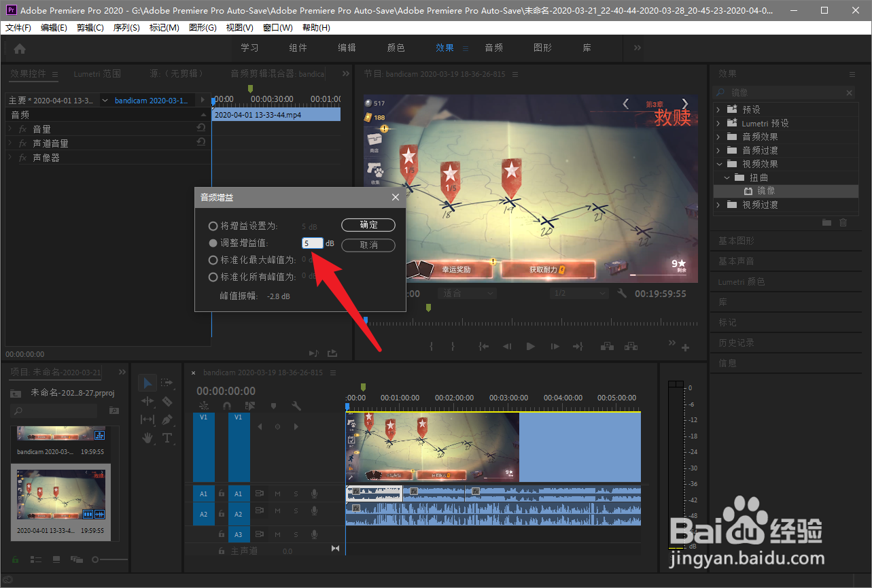Close the 音频增益 dialog
Screen dimensions: 872x588
click(396, 197)
